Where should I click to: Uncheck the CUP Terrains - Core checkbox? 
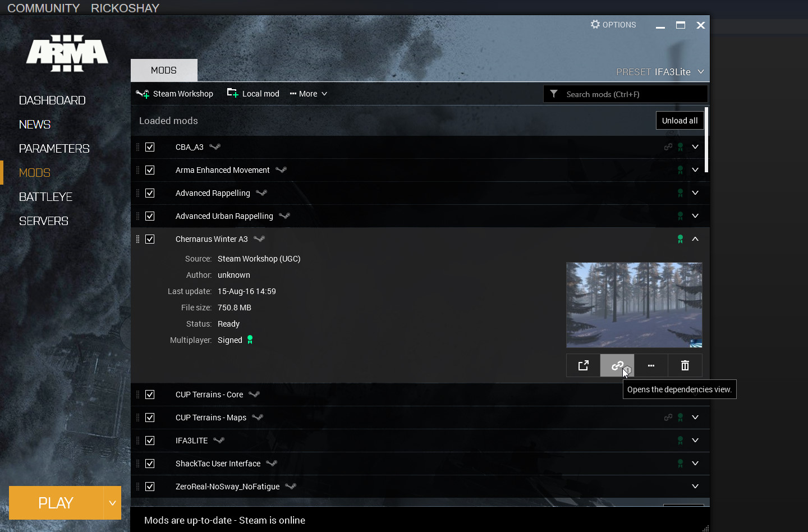150,395
